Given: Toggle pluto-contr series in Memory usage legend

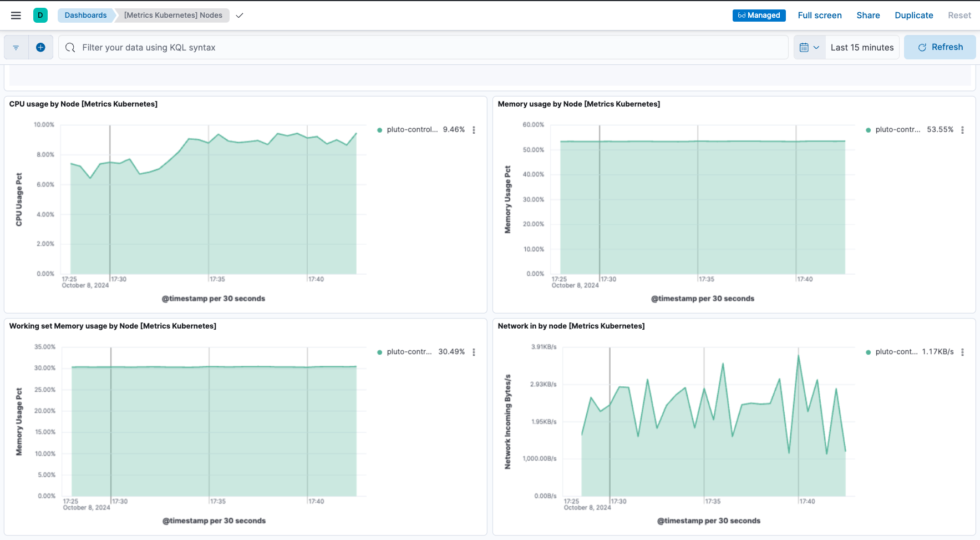Looking at the screenshot, I should [898, 129].
